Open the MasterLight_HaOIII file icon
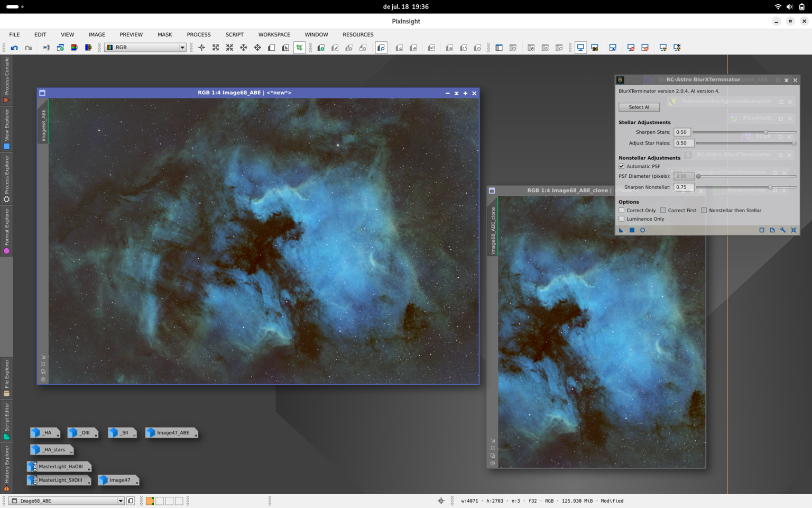The image size is (812, 508). [59, 467]
